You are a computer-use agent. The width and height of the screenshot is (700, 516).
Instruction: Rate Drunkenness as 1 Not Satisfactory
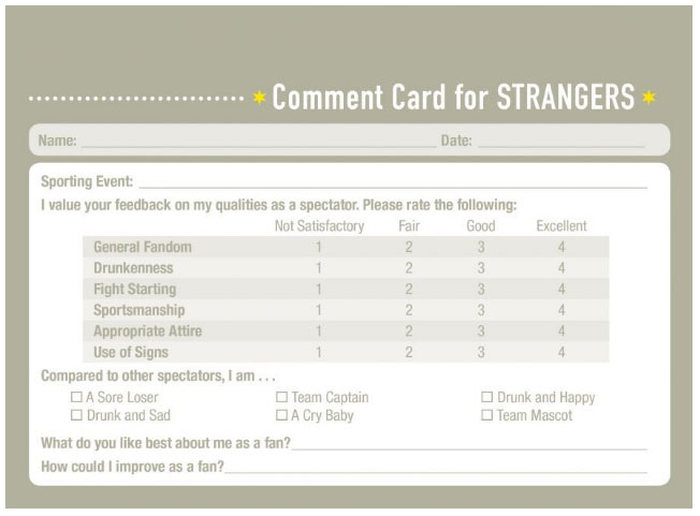coord(319,268)
